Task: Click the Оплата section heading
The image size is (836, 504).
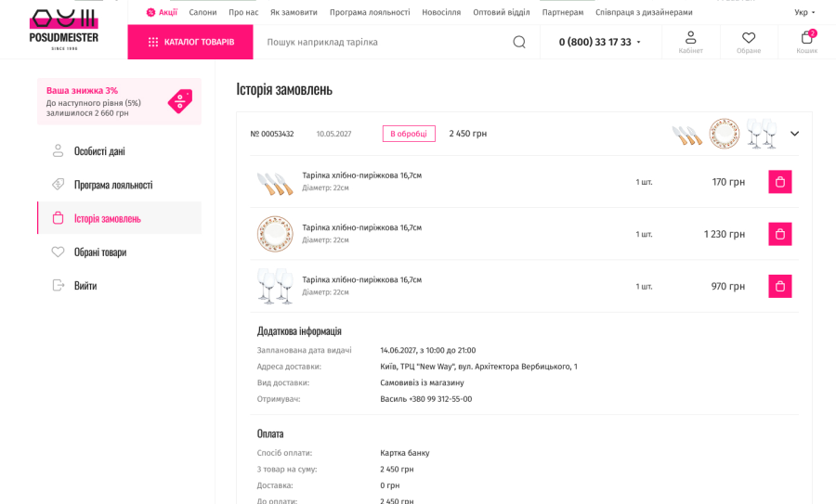Action: coord(270,433)
